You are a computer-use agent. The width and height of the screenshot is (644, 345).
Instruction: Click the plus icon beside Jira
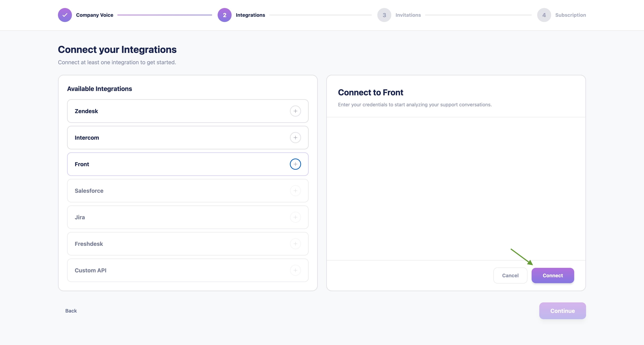click(x=296, y=217)
